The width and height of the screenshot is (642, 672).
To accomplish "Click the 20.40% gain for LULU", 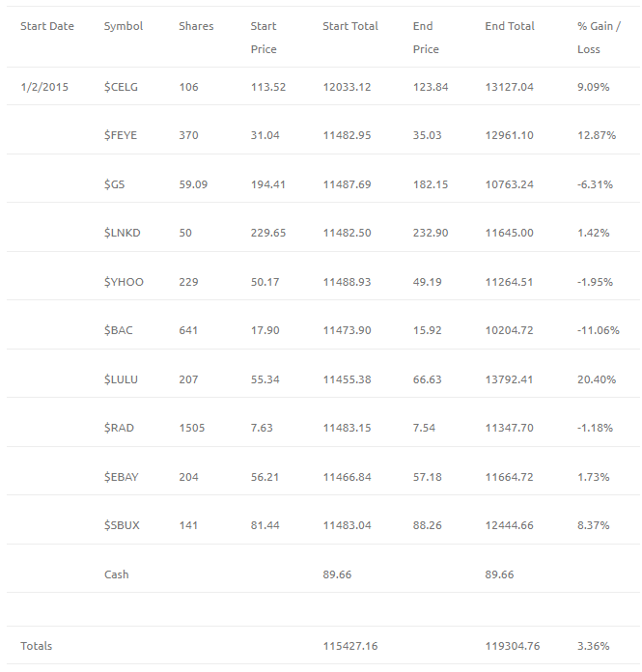I will 597,379.
